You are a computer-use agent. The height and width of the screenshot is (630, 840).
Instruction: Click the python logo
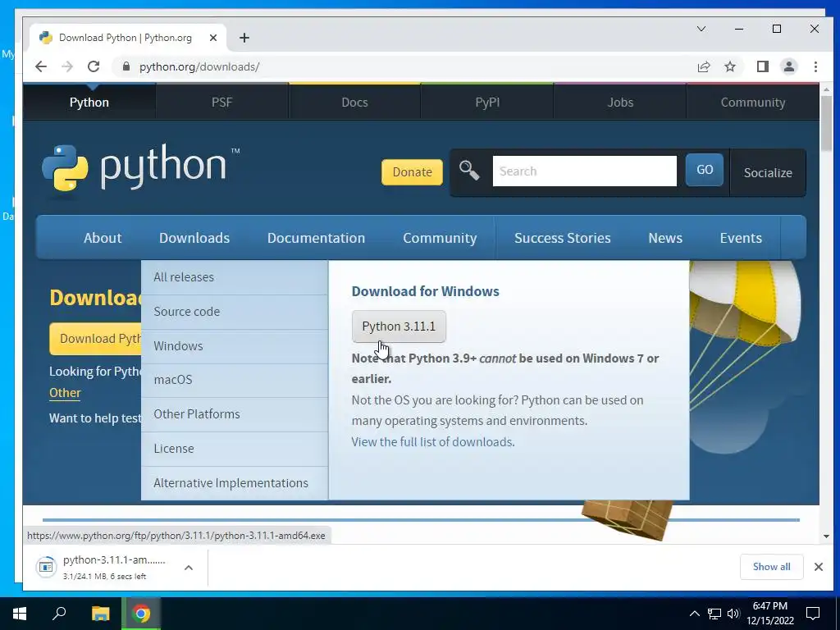tap(141, 167)
